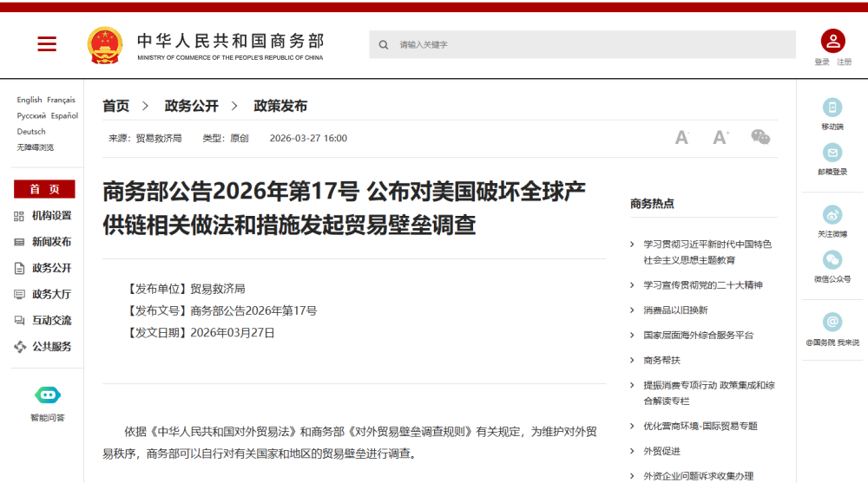Image resolution: width=868 pixels, height=483 pixels.
Task: Click the user login avatar icon
Action: pyautogui.click(x=832, y=41)
